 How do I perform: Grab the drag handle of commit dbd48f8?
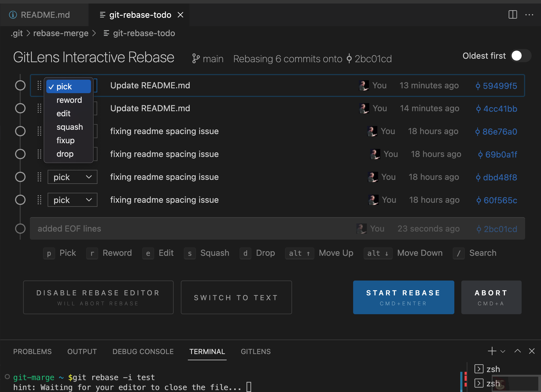[x=39, y=177]
